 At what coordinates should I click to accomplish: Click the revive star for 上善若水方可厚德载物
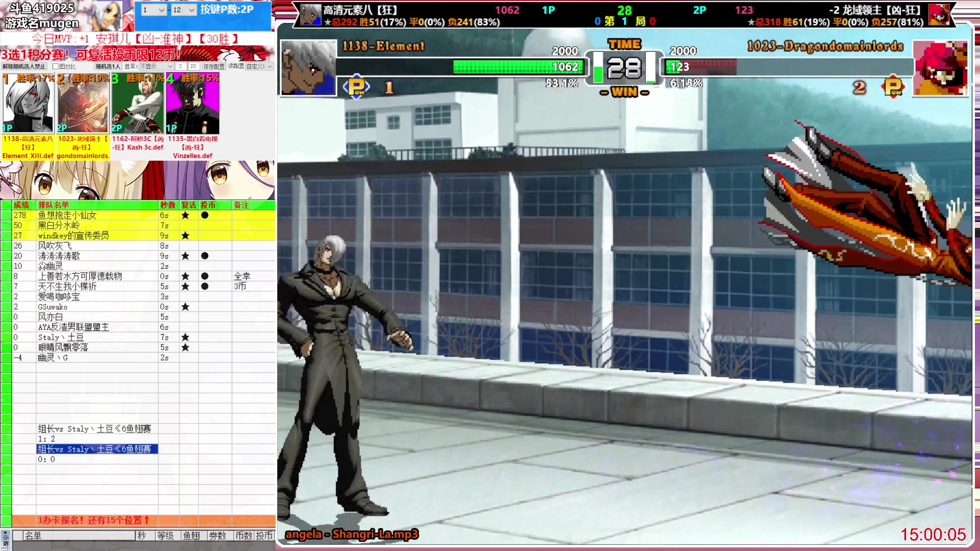click(x=185, y=277)
